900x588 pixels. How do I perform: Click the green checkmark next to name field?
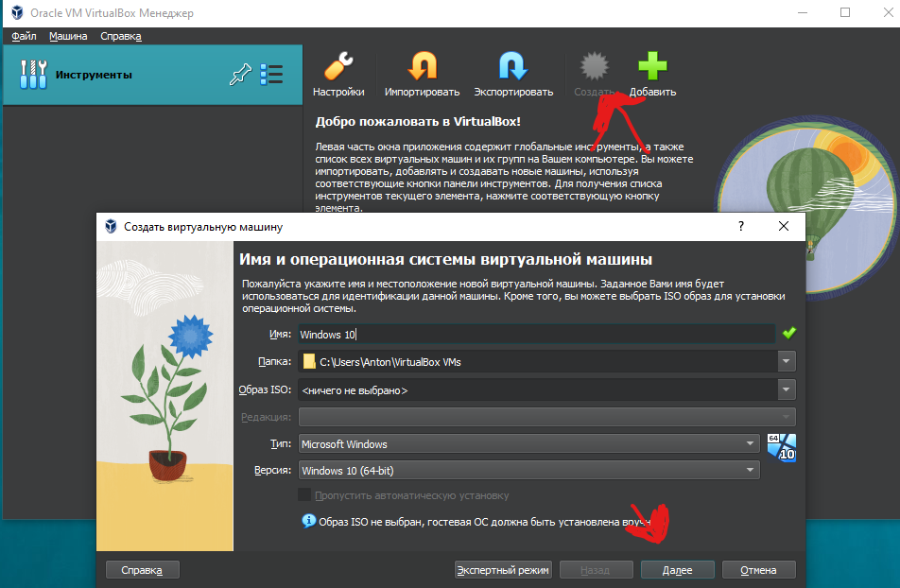point(789,333)
